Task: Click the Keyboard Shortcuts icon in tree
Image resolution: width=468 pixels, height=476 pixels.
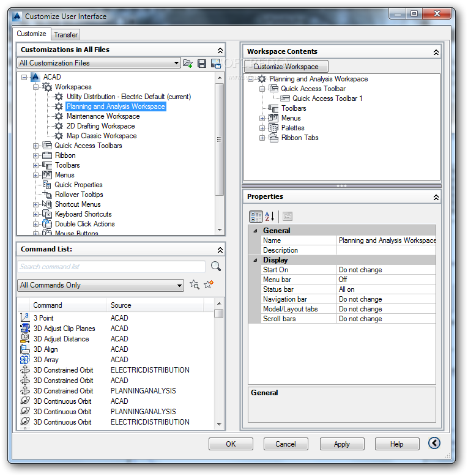Action: point(47,214)
